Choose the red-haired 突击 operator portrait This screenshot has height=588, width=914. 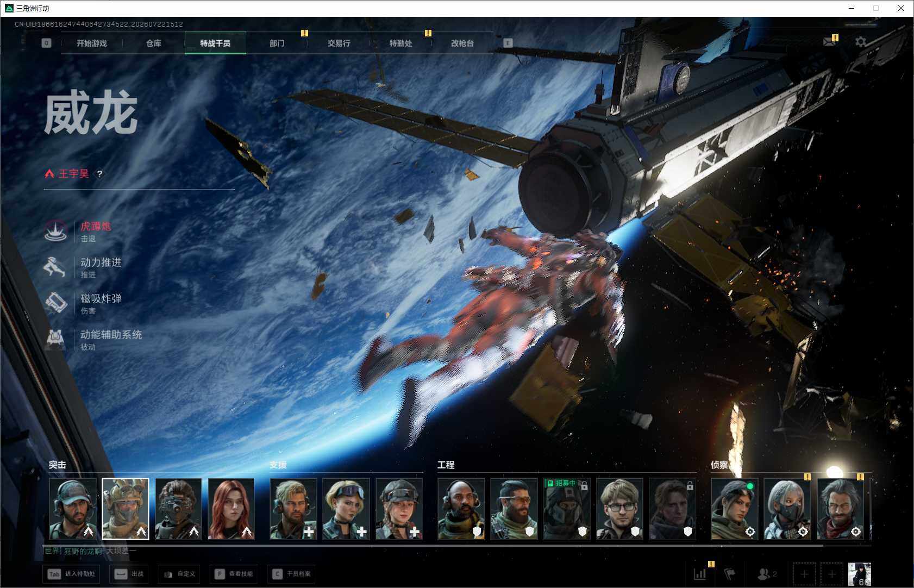click(231, 509)
